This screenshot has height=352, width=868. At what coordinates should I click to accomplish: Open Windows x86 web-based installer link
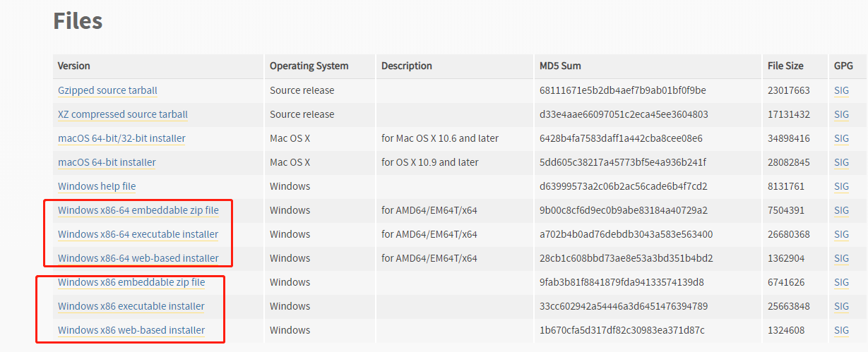coord(131,330)
